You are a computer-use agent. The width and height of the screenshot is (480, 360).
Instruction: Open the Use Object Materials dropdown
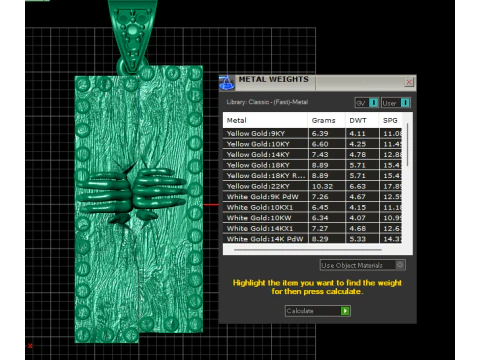[362, 265]
